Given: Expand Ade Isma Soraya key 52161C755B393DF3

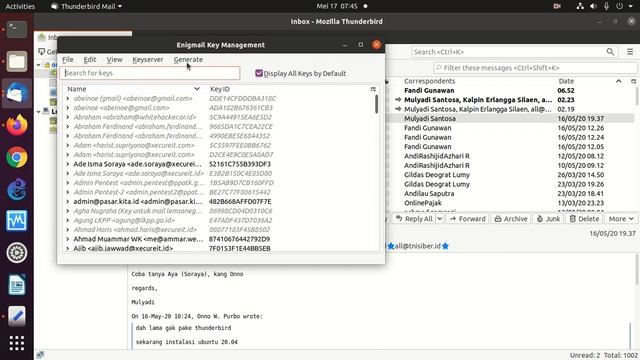Looking at the screenshot, I should [x=68, y=164].
